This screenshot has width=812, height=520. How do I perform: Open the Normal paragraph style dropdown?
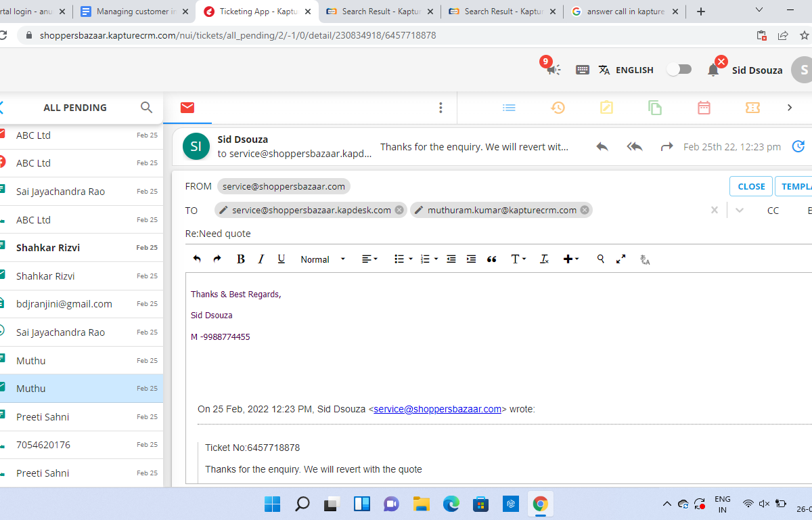[x=323, y=259]
